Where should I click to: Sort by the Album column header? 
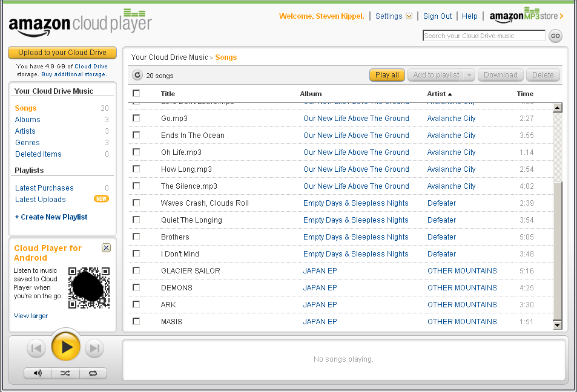[311, 94]
